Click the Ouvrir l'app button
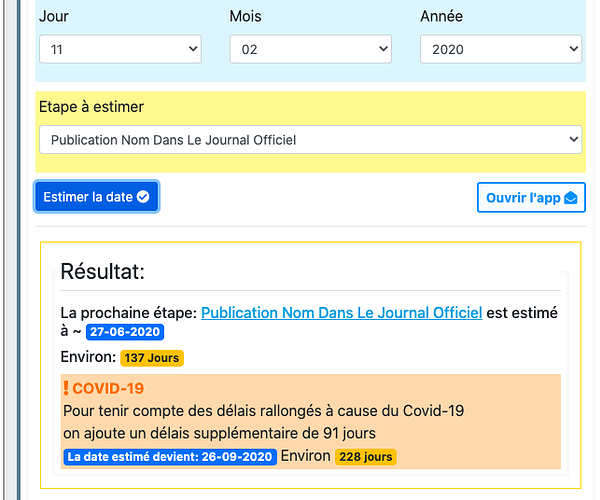600x500 pixels. point(531,197)
